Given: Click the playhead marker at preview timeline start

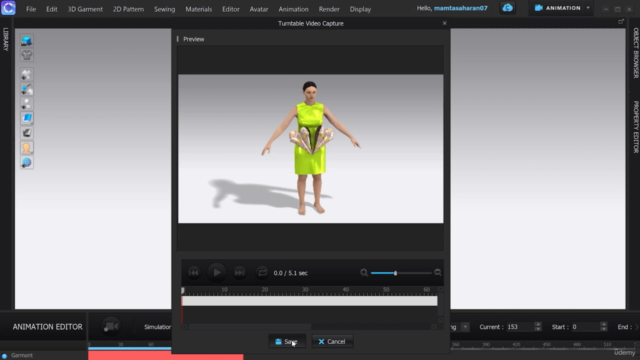Looking at the screenshot, I should pyautogui.click(x=182, y=291).
